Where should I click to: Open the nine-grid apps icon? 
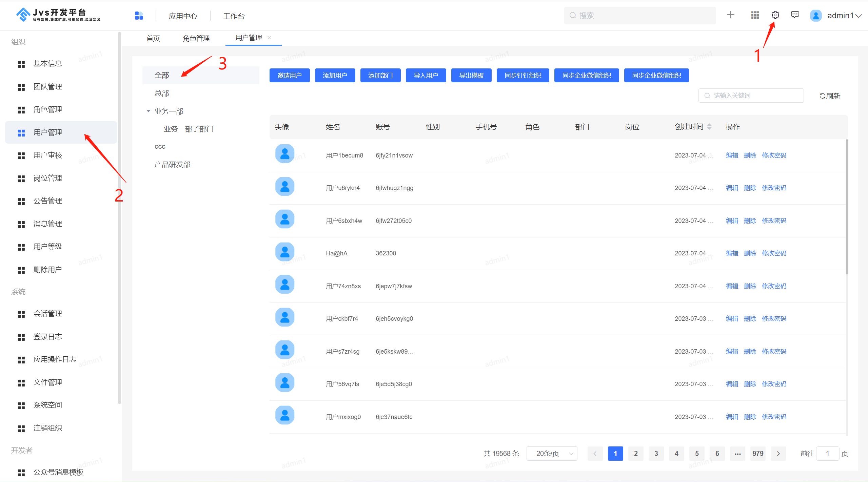coord(755,15)
